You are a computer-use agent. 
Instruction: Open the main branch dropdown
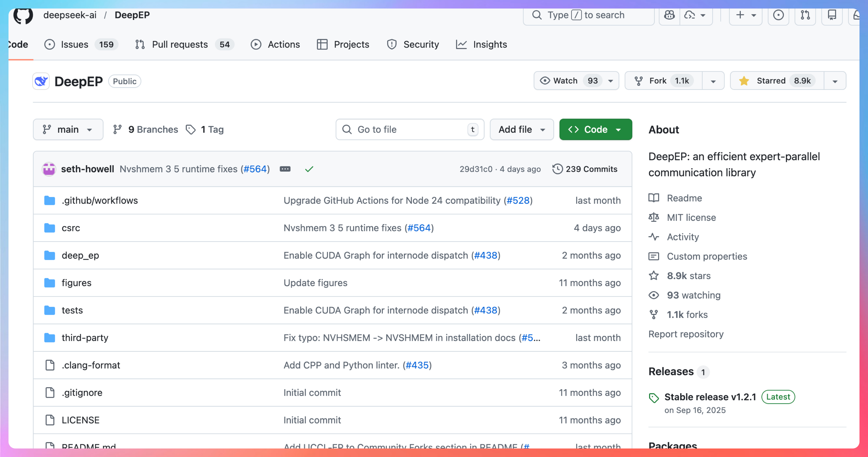tap(68, 129)
